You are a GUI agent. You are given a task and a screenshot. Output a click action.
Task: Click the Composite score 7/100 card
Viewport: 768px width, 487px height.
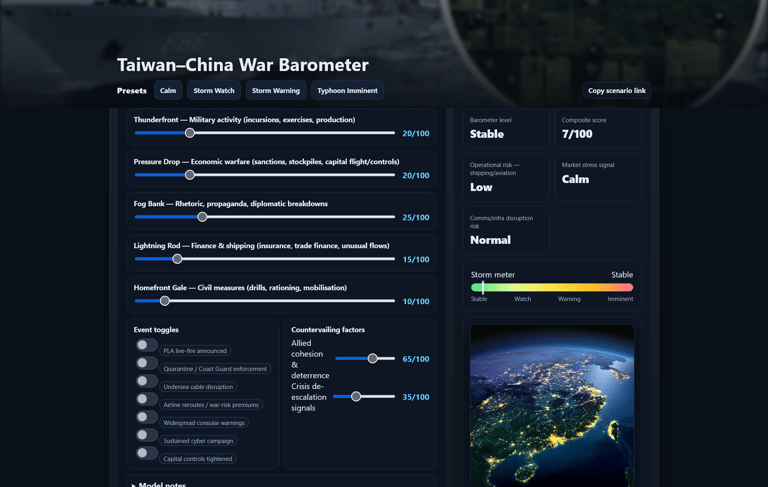pyautogui.click(x=598, y=128)
